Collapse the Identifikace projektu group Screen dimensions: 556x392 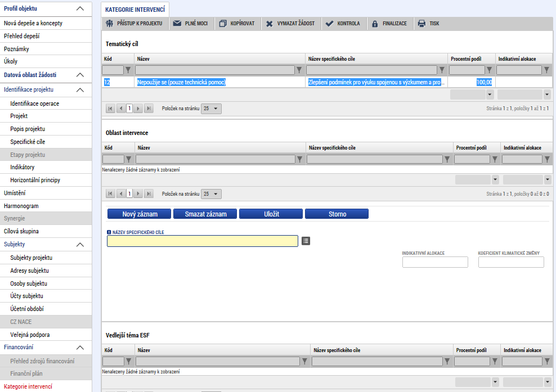pos(80,89)
